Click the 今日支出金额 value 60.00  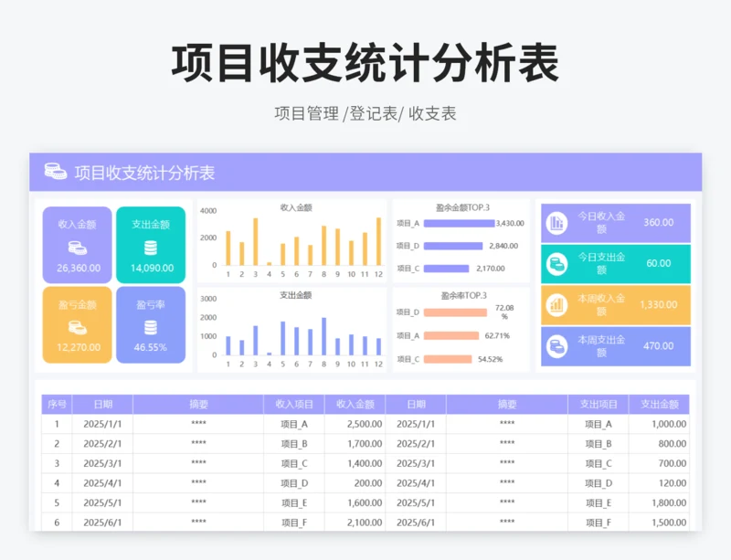click(x=658, y=263)
